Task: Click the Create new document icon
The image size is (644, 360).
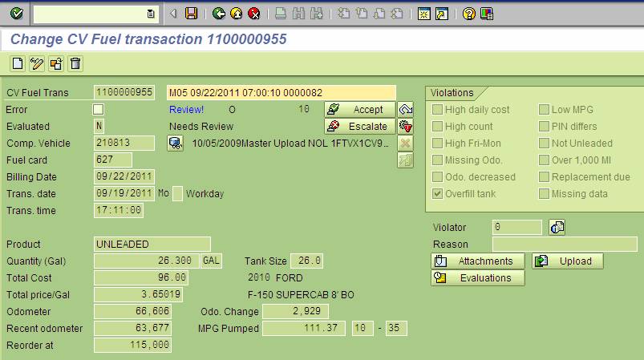Action: click(18, 63)
